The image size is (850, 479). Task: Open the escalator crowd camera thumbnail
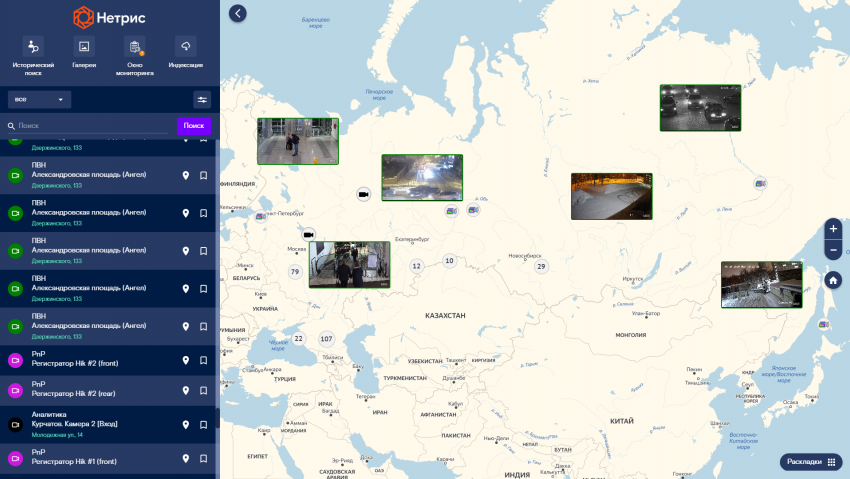click(x=350, y=264)
